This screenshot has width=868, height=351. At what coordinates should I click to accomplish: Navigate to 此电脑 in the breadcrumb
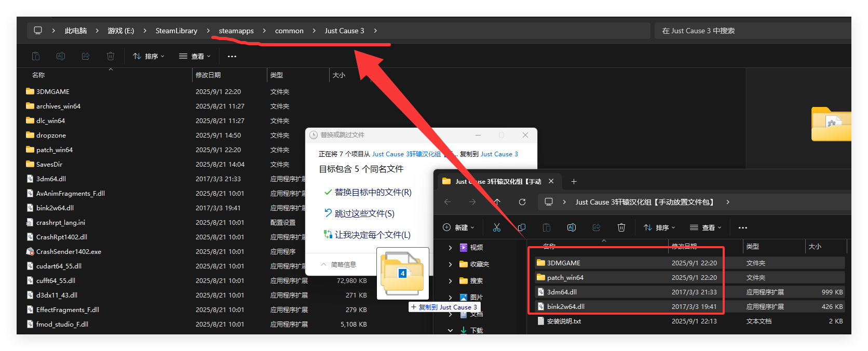(x=76, y=31)
